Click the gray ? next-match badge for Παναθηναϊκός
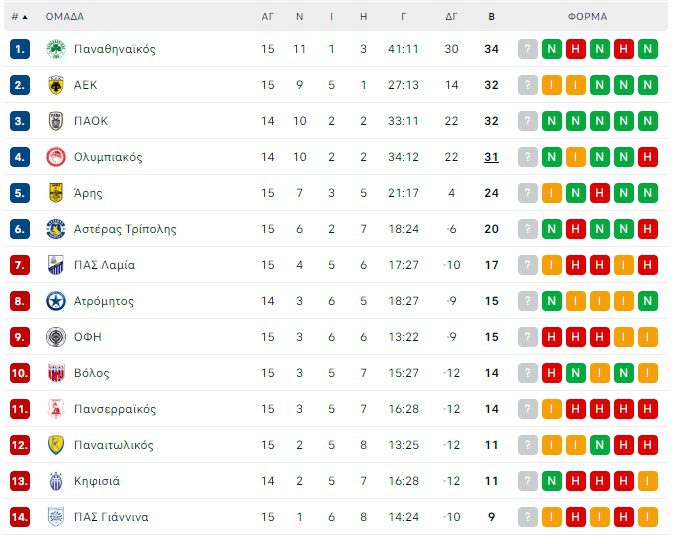The width and height of the screenshot is (675, 544). pos(528,49)
